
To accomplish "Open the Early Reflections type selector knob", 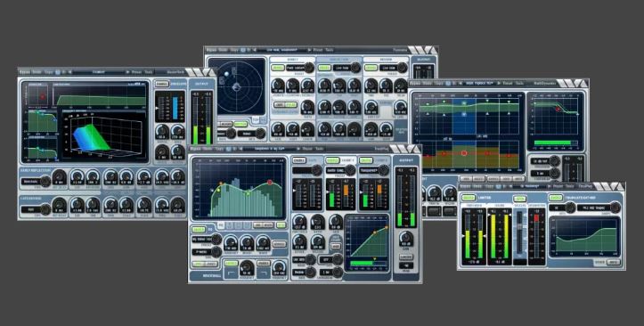I will (x=45, y=181).
